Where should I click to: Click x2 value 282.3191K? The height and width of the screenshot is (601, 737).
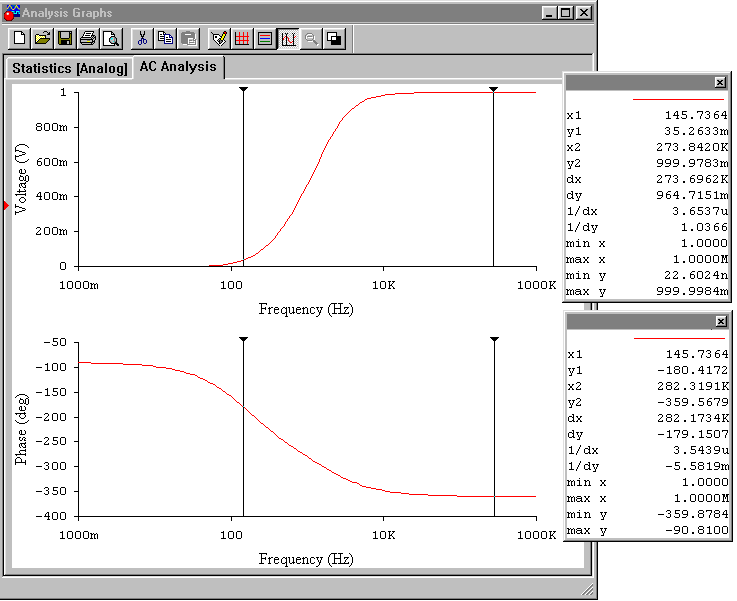pos(693,386)
